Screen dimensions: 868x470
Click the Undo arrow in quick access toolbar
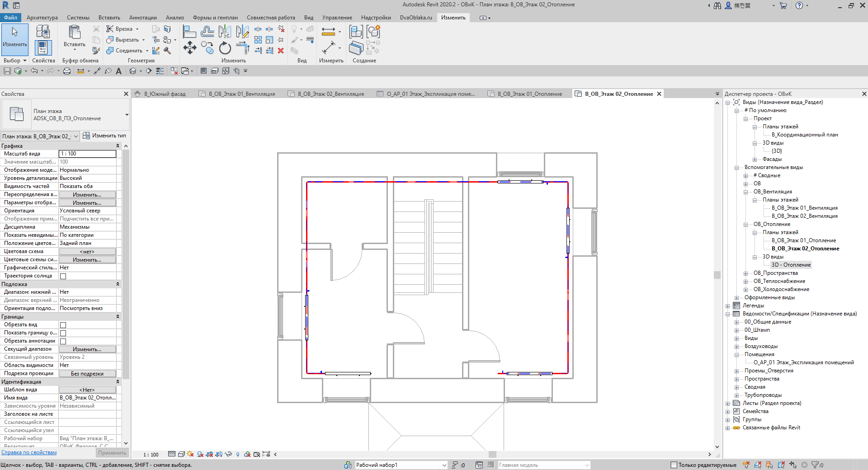(x=34, y=71)
